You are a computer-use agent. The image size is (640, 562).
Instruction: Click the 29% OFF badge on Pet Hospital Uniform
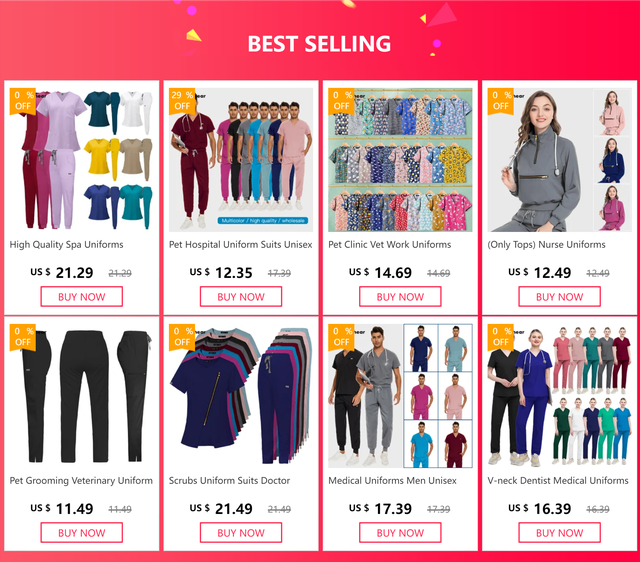tap(182, 101)
